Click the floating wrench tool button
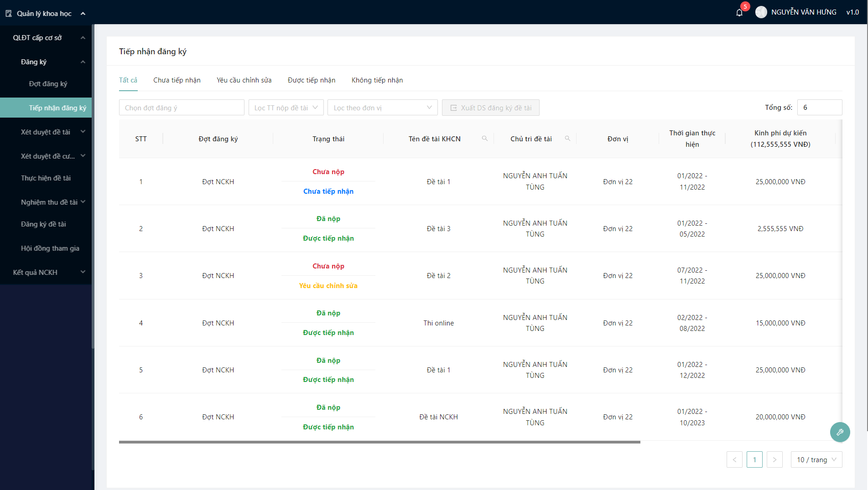The image size is (868, 490). point(840,432)
